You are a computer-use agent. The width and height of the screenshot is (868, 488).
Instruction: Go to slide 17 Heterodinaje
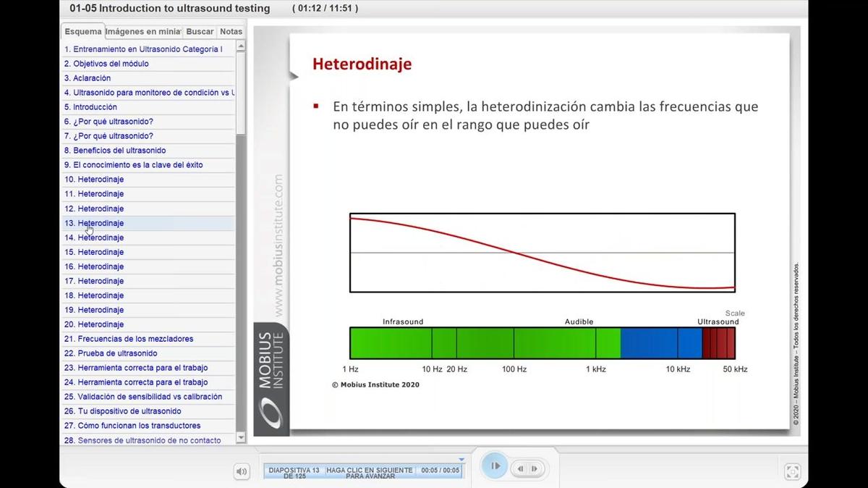[x=148, y=281]
